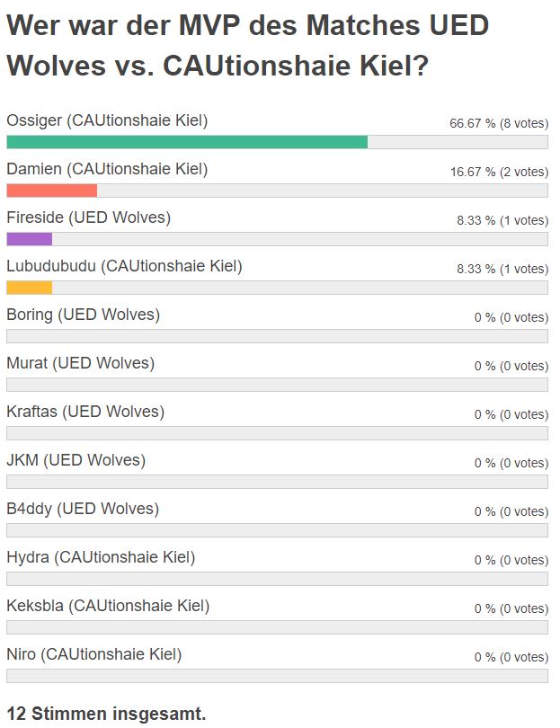Screen dimensions: 560x728
Task: Click the Boring (UED Wolves) option
Action: [83, 315]
